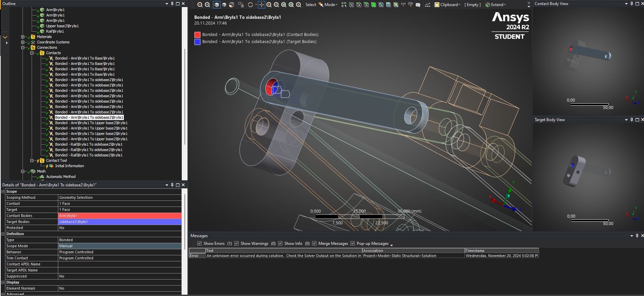The height and width of the screenshot is (296, 644).
Task: Click the blue Target Bodies sidebase2\Bryła1 field
Action: click(x=120, y=222)
